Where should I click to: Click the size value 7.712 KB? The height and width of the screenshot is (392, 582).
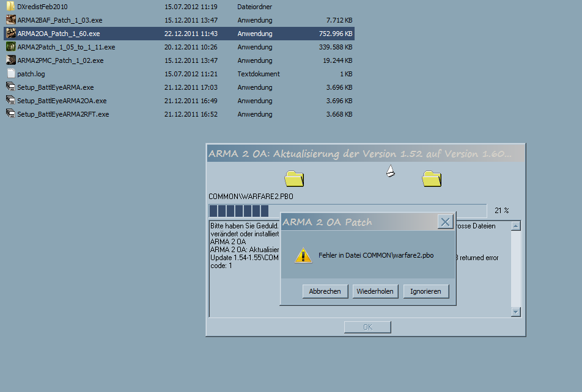pos(339,20)
